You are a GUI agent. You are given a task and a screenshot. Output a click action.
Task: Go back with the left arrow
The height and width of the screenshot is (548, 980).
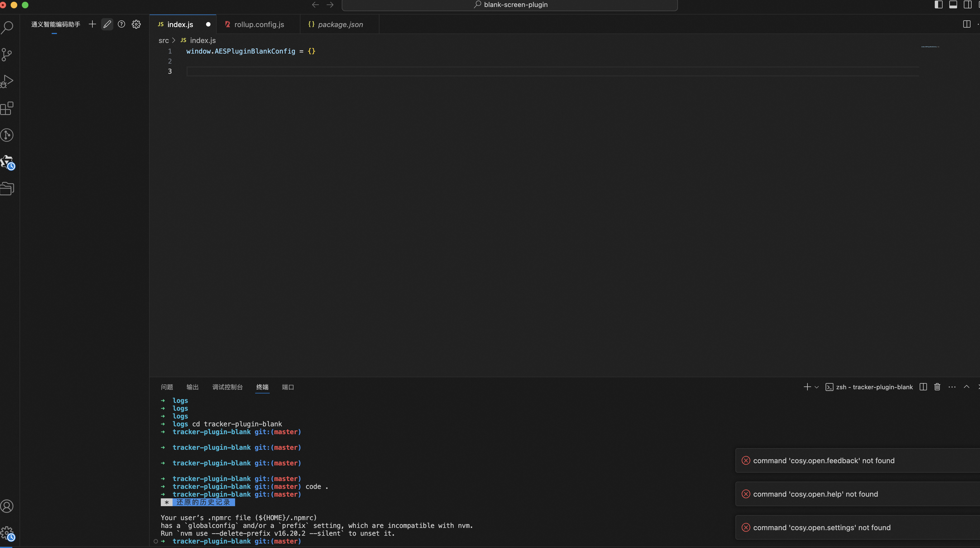click(315, 4)
